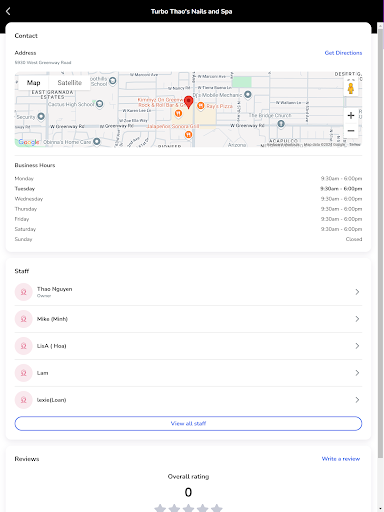Viewport: 384px width, 512px height.
Task: Switch to Map view tab
Action: pyautogui.click(x=33, y=83)
